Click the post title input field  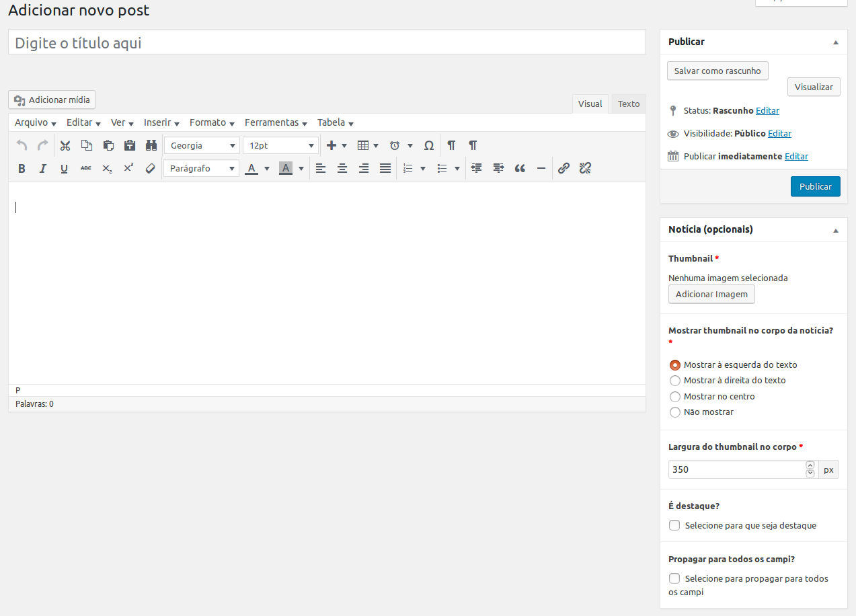click(327, 43)
